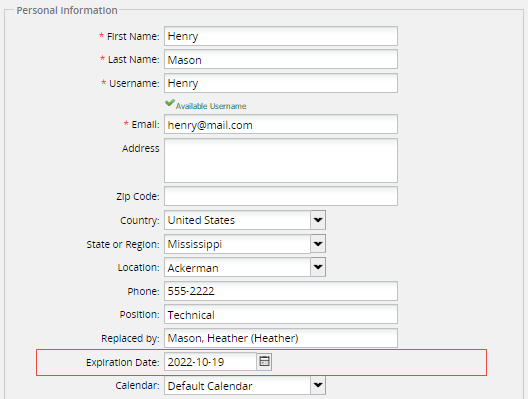
Task: Click the First Name field containing Henry
Action: click(x=281, y=36)
